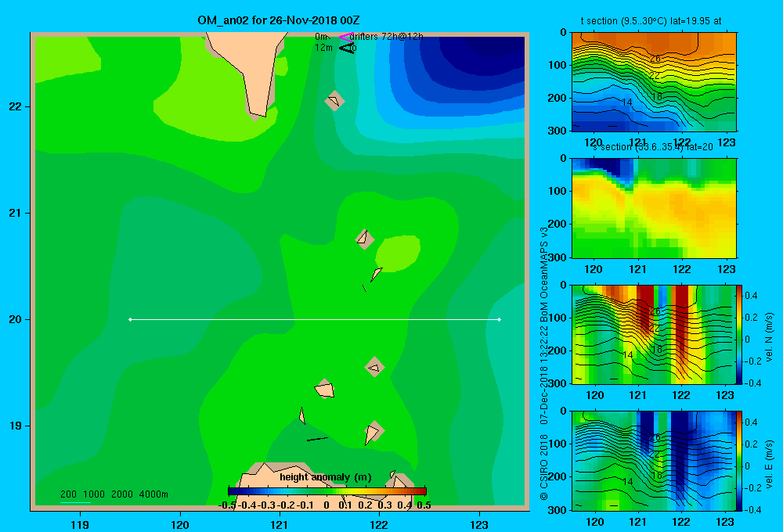Click the bathymetry legend '200 1000 2000 4000m'
783x532 pixels.
coord(114,494)
